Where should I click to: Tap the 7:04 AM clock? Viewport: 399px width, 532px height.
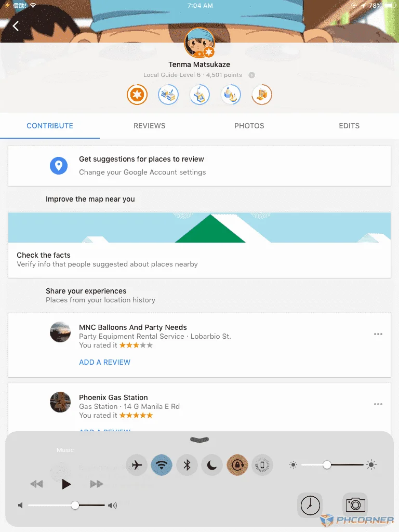[x=200, y=5]
